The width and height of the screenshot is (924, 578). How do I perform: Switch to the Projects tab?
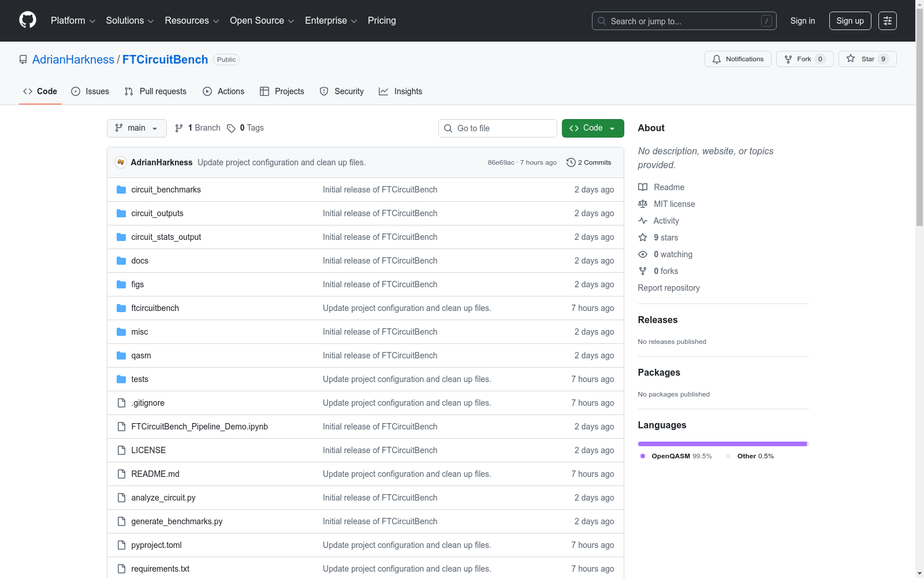[282, 91]
